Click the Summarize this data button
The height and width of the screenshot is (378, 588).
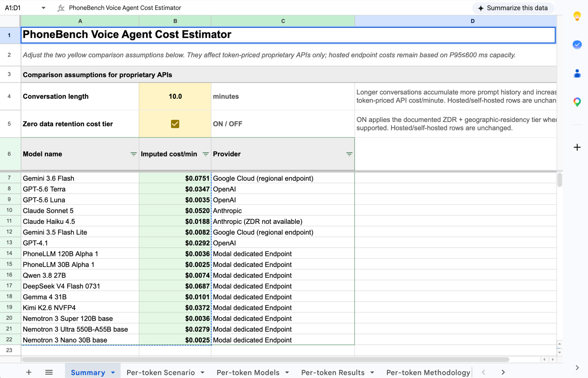pyautogui.click(x=513, y=8)
